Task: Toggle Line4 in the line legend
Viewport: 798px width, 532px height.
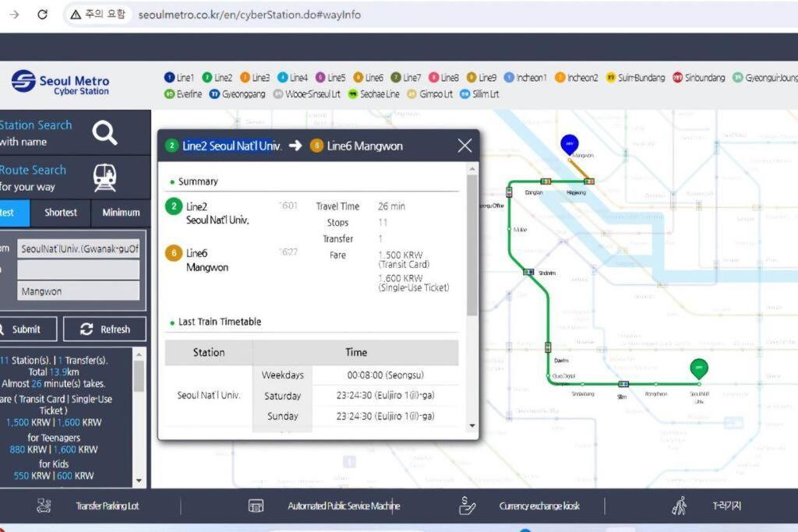Action: pos(293,77)
